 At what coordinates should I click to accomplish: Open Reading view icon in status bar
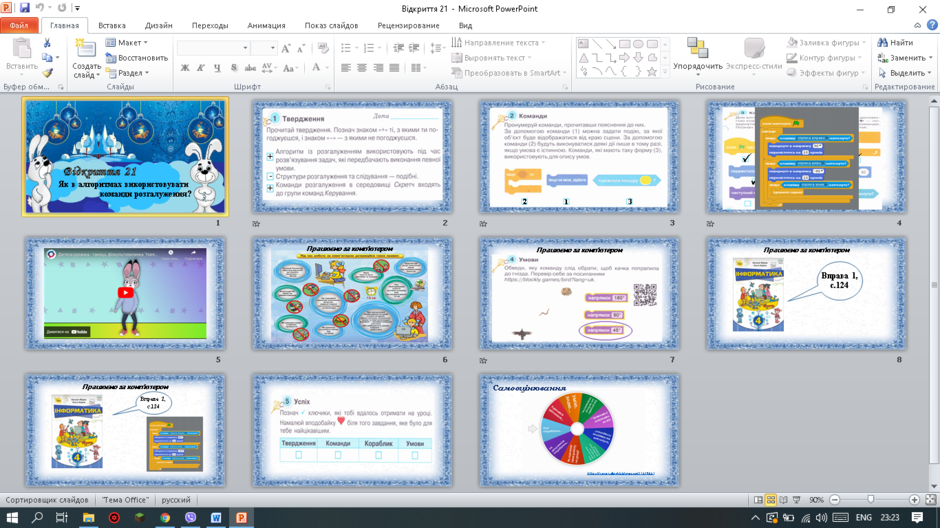click(784, 500)
